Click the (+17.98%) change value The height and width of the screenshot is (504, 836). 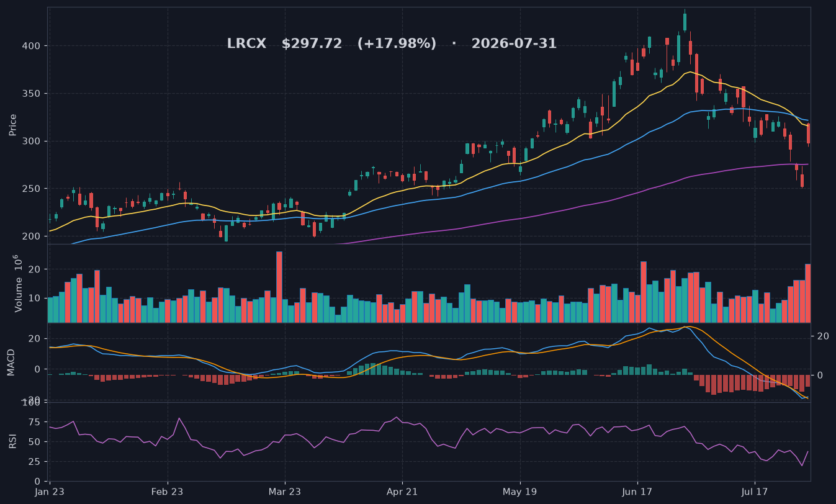point(397,44)
